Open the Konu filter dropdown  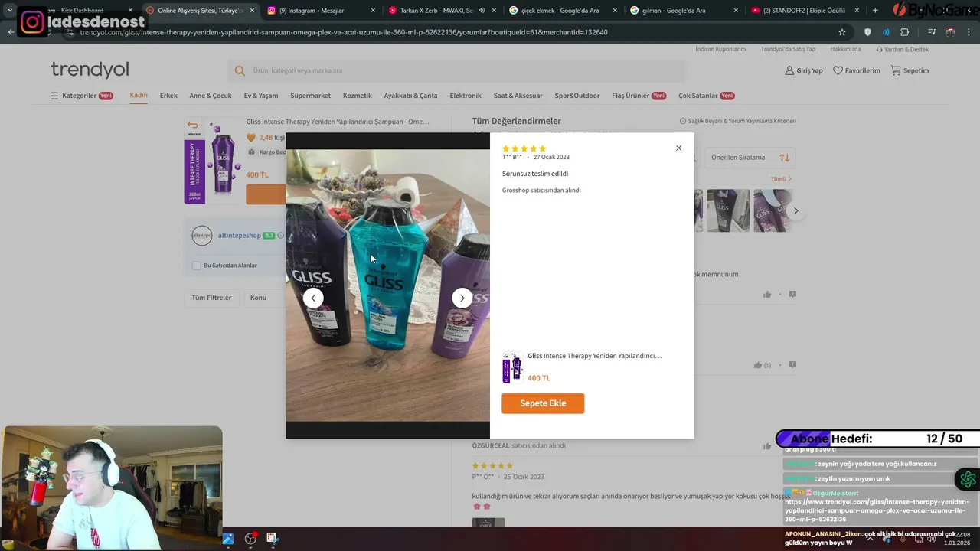(x=264, y=298)
